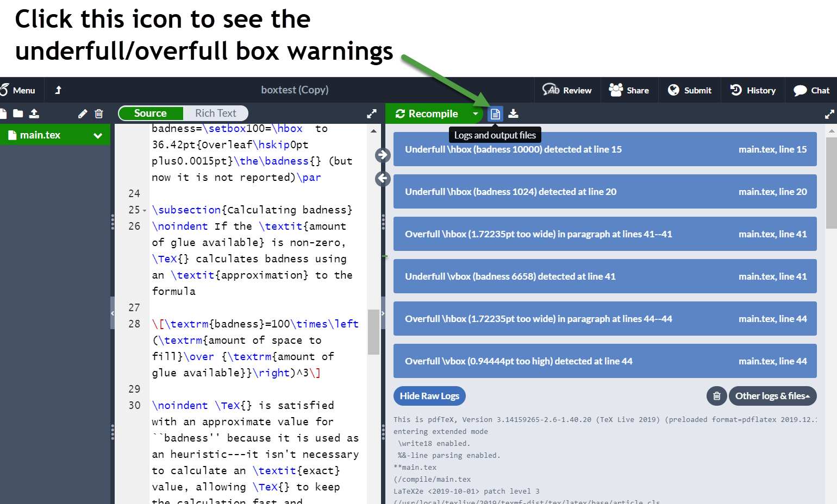Open the Recompile options dropdown
Screen dimensions: 837x504
pyautogui.click(x=476, y=114)
